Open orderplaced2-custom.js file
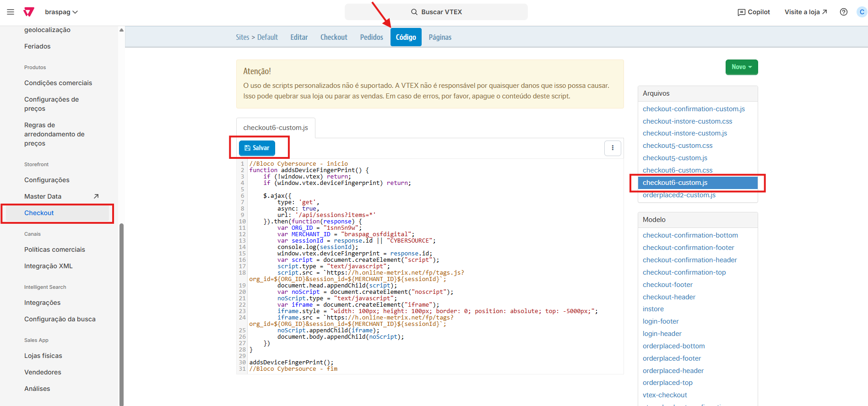This screenshot has height=406, width=868. (x=679, y=195)
